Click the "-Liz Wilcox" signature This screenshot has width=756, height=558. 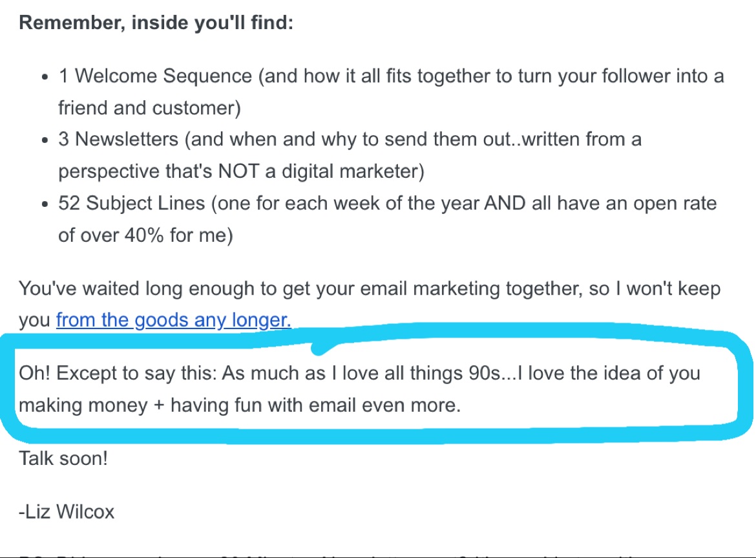(x=67, y=512)
